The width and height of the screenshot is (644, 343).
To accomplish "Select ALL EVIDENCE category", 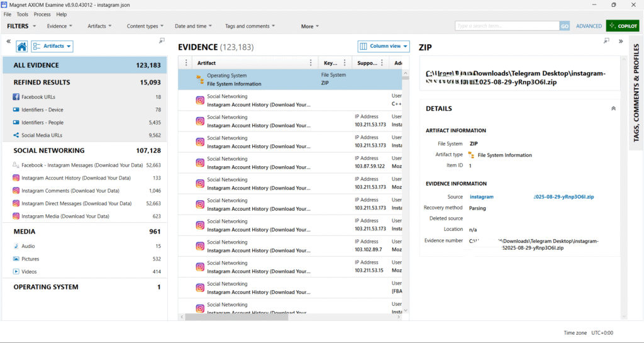I will click(x=85, y=65).
